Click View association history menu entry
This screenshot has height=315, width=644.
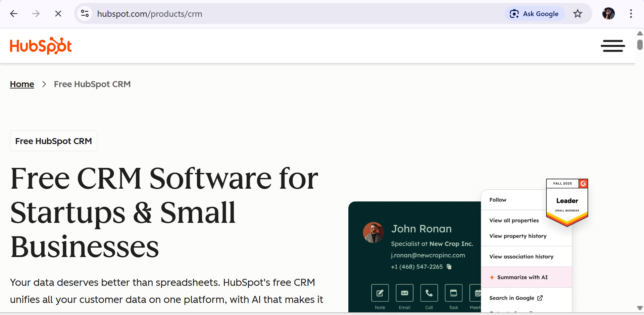(521, 256)
